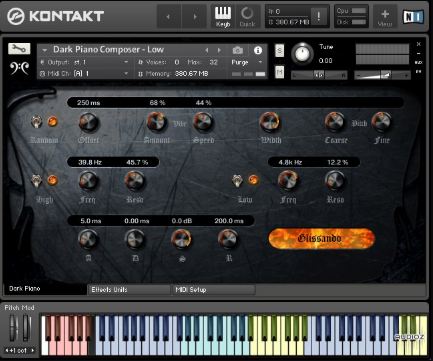Viewport: 433px width, 361px height.
Task: Minimize the instrument with the minus button
Action: click(x=419, y=53)
